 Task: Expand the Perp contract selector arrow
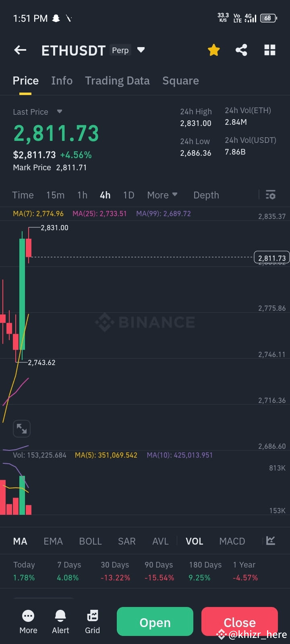(x=141, y=50)
